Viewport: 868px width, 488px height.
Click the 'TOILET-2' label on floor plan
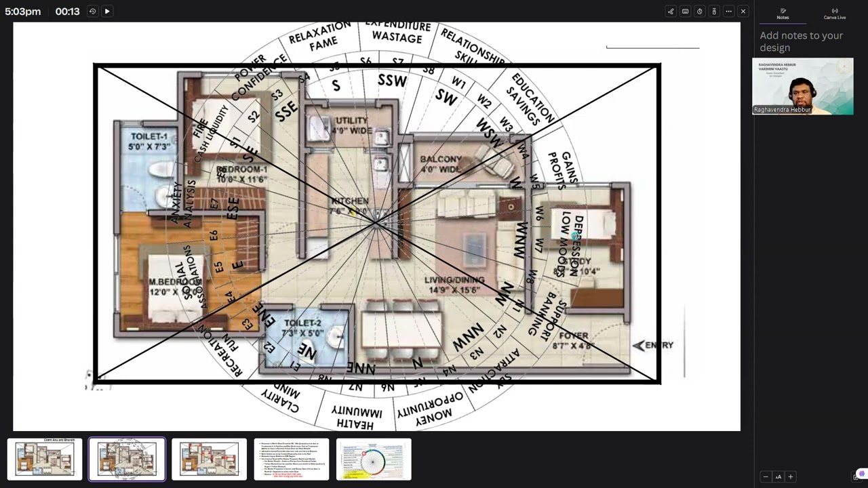pyautogui.click(x=303, y=323)
